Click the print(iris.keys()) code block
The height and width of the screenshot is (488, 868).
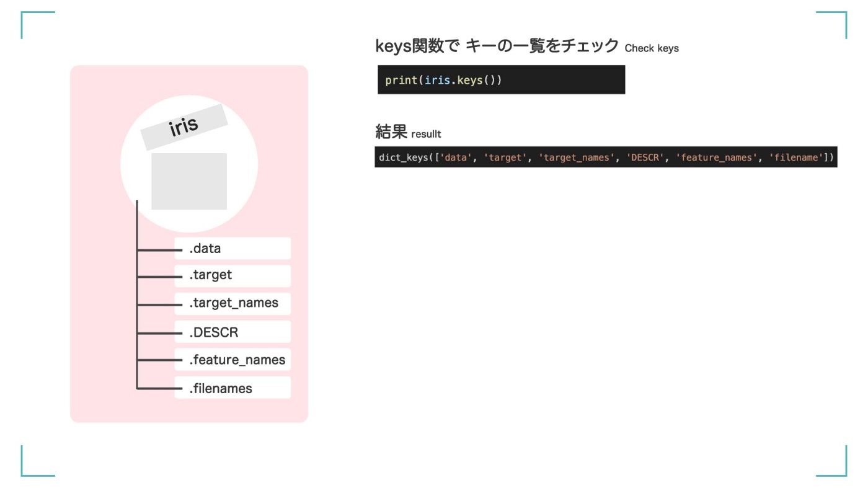tap(501, 80)
